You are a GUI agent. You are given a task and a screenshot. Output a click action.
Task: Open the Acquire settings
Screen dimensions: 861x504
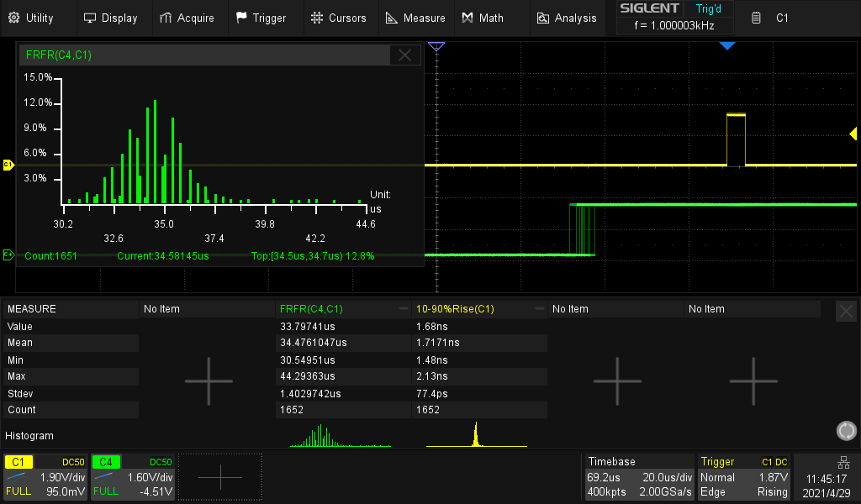tap(188, 17)
